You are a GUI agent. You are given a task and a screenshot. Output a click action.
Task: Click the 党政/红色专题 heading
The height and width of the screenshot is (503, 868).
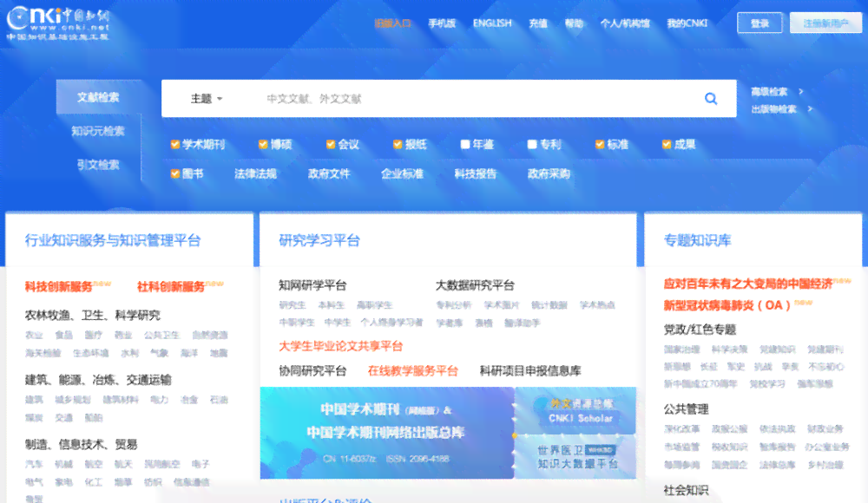[700, 330]
